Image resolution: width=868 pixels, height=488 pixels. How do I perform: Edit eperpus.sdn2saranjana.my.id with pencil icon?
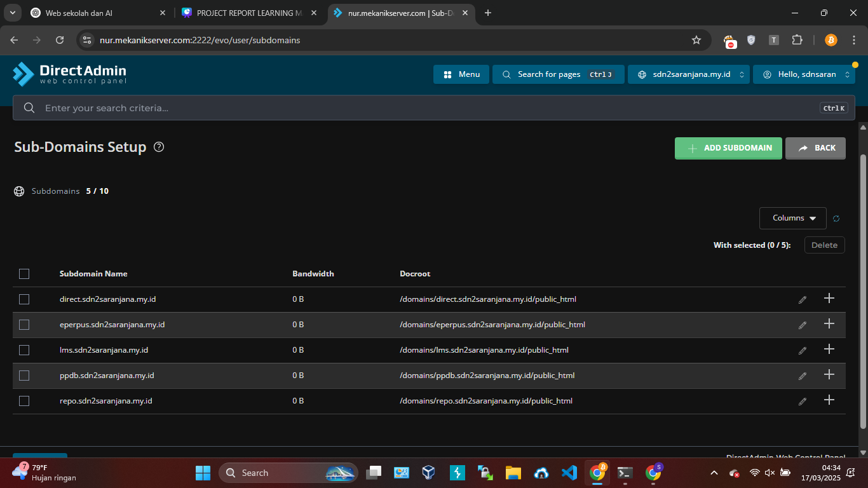point(803,325)
